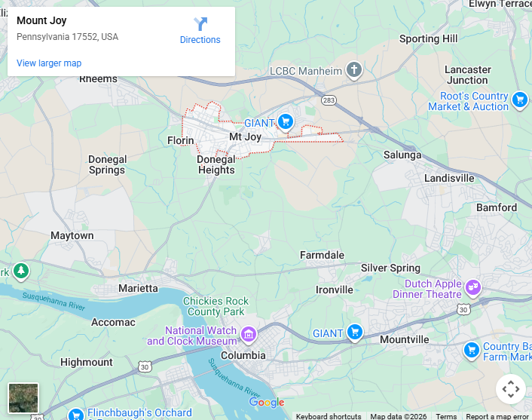532x420 pixels.
Task: Click the Google logo on the map
Action: 267,403
